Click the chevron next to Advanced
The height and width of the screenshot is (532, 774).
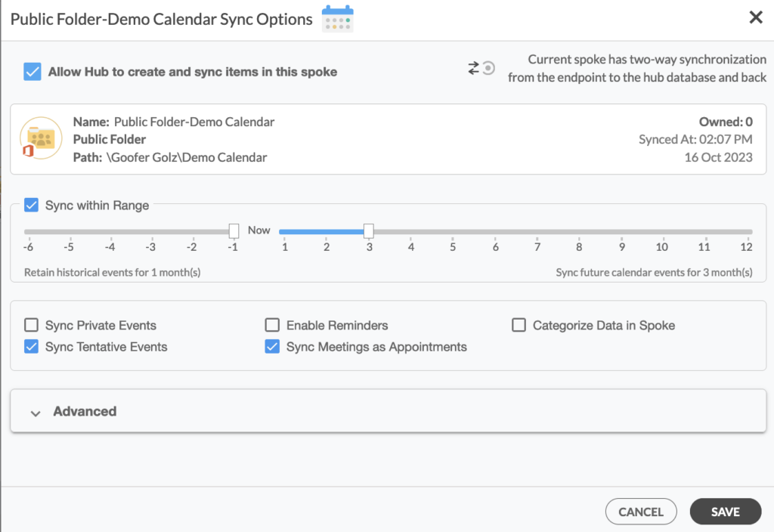pos(35,413)
